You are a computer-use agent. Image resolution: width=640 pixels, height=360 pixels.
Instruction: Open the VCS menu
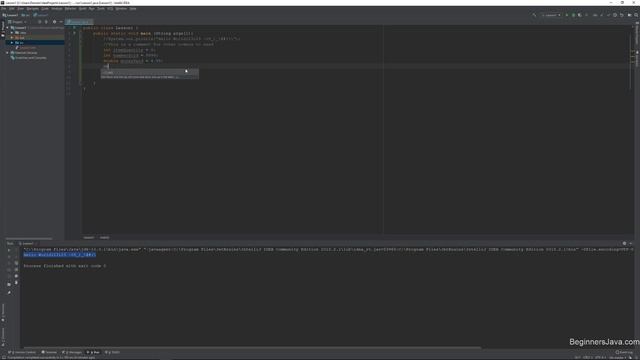click(110, 9)
